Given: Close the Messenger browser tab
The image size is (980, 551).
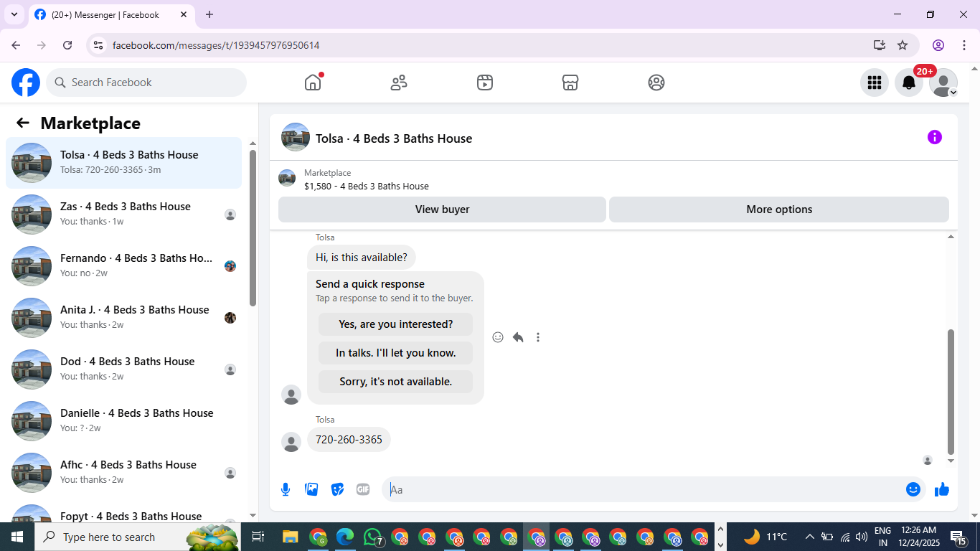Looking at the screenshot, I should point(184,14).
